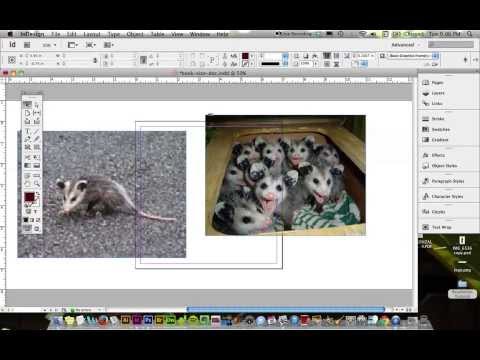Select the Pen tool
Viewport: 480px width, 360px height.
click(27, 139)
